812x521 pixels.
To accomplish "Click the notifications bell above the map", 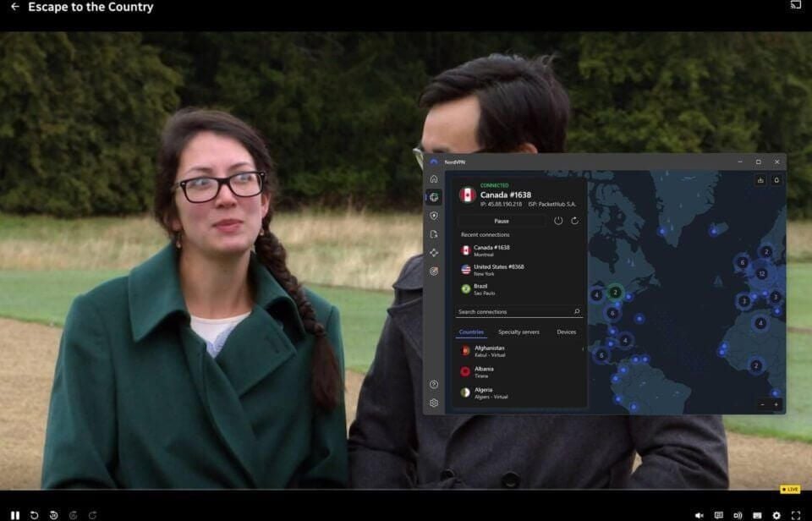I will (x=777, y=180).
